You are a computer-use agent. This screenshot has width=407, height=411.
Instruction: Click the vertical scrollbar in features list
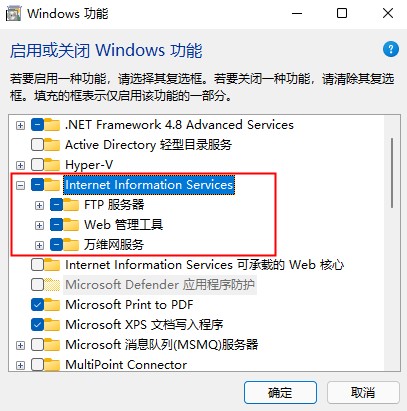click(x=392, y=173)
